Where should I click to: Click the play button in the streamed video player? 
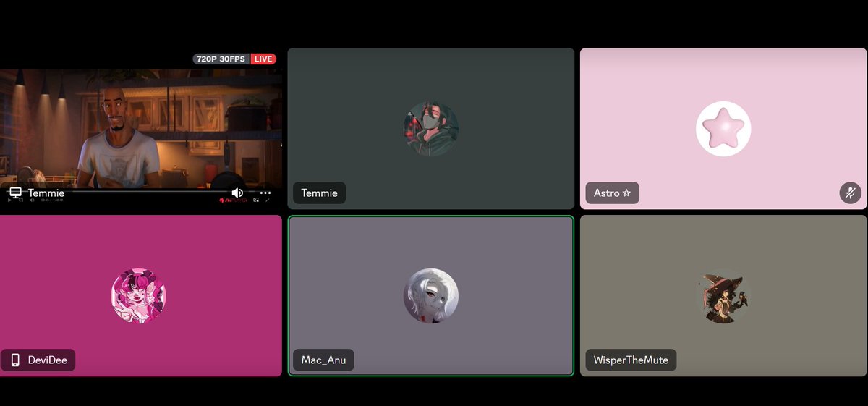(x=10, y=200)
